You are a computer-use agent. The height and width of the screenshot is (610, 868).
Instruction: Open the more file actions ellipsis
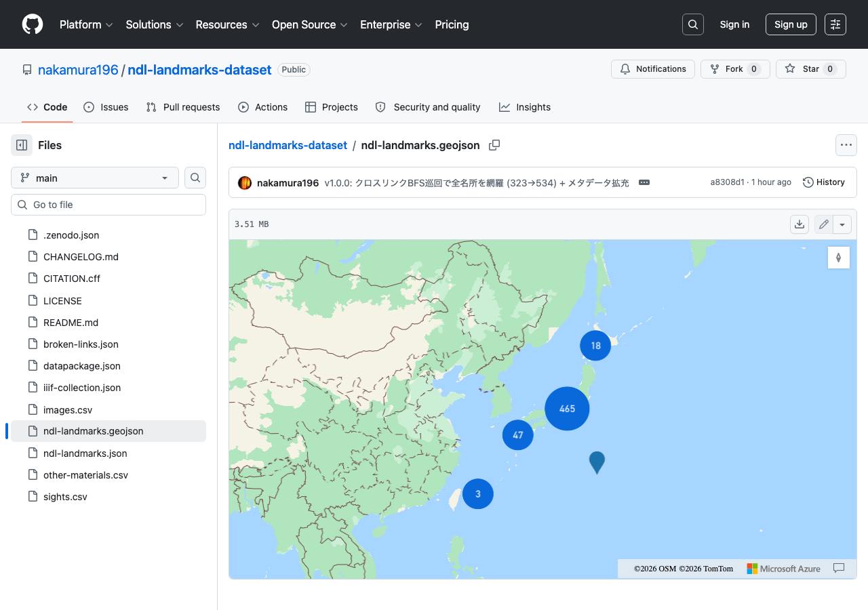click(x=846, y=145)
